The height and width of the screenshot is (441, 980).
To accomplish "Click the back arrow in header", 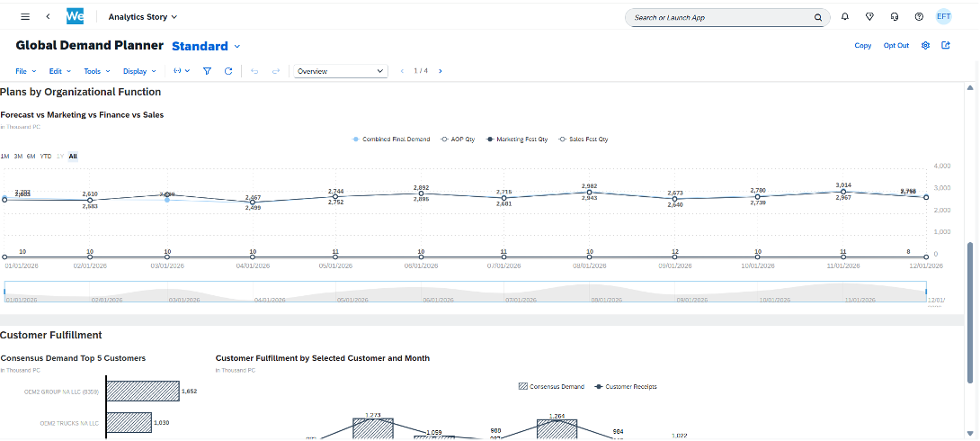I will click(48, 17).
